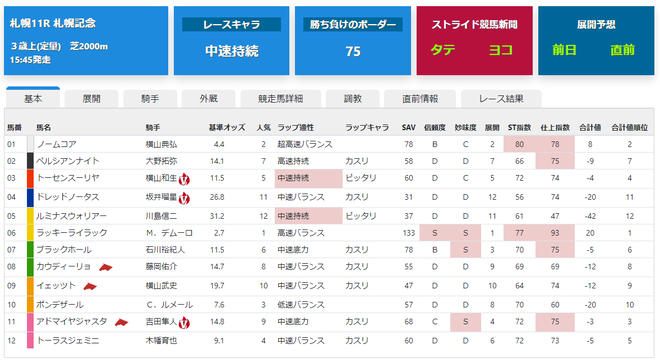Click jockey name 木幡育也
This screenshot has height=363, width=660.
(x=161, y=340)
